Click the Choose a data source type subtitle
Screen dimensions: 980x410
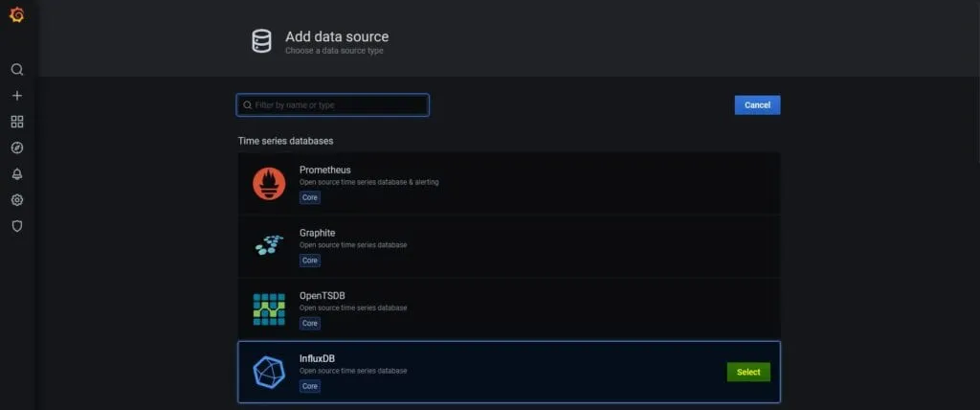tap(334, 51)
